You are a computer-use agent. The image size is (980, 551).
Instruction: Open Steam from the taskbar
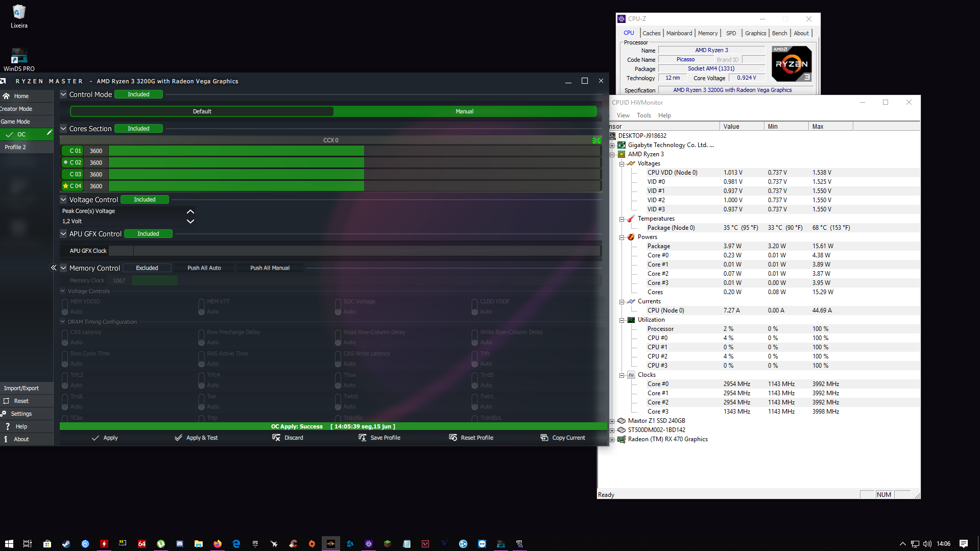(x=66, y=544)
